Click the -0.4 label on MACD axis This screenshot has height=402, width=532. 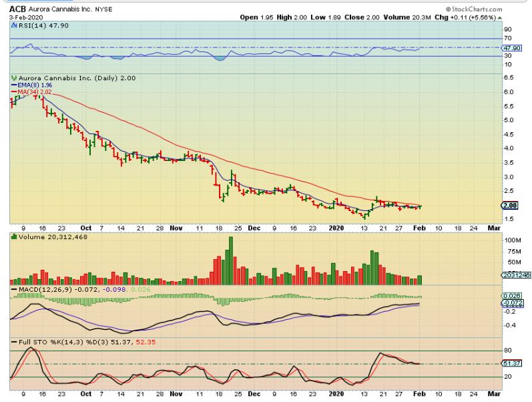(x=509, y=325)
